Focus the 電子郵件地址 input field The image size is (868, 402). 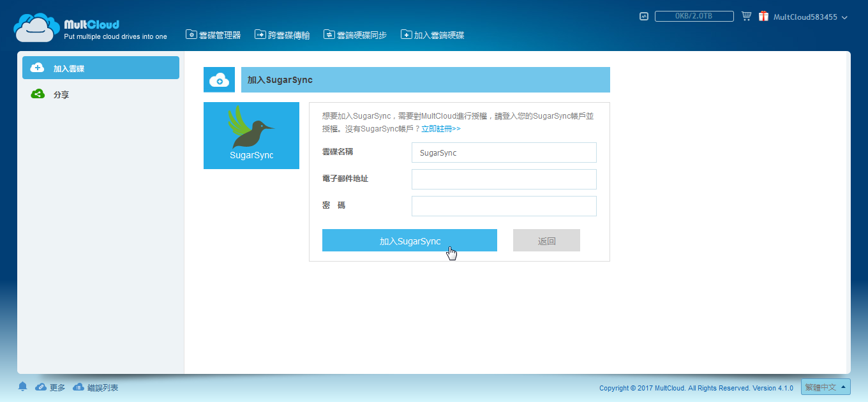point(504,179)
